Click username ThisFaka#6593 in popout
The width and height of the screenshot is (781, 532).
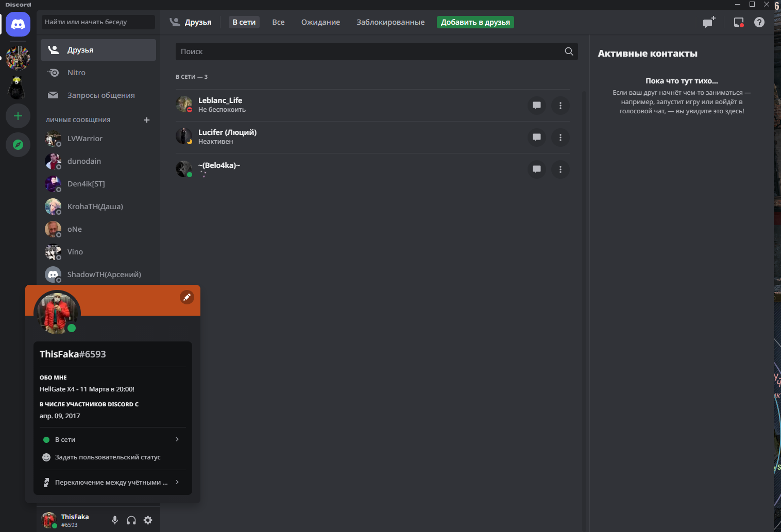tap(73, 354)
